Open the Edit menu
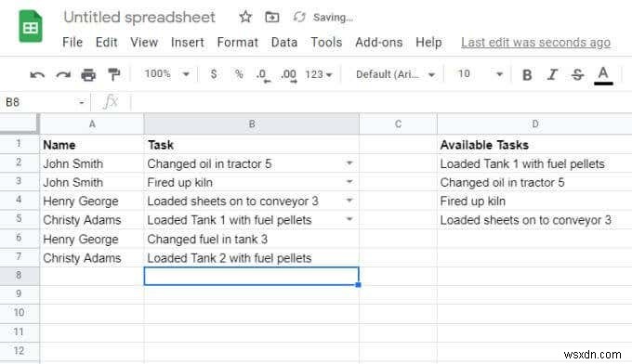The width and height of the screenshot is (632, 364). pyautogui.click(x=106, y=43)
